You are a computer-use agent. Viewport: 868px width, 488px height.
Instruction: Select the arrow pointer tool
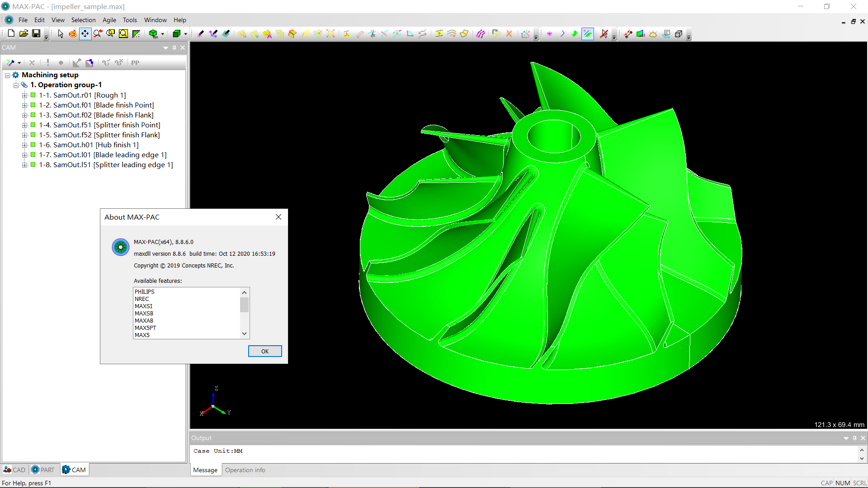pyautogui.click(x=60, y=34)
